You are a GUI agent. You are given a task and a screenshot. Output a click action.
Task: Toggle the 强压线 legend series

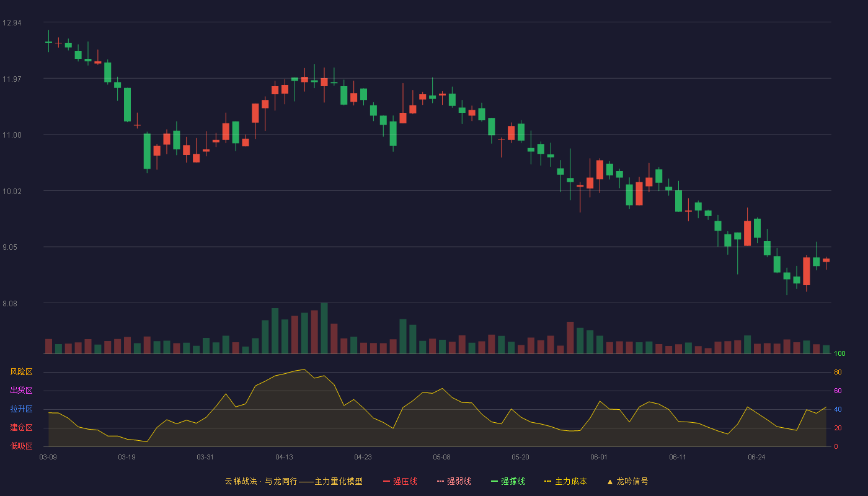[x=400, y=481]
